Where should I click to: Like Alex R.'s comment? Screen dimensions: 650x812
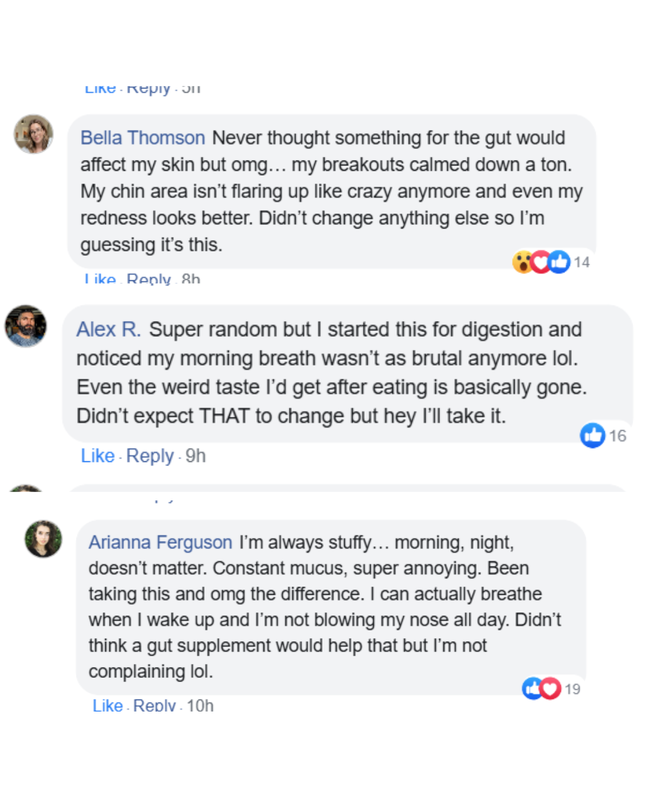pos(97,456)
